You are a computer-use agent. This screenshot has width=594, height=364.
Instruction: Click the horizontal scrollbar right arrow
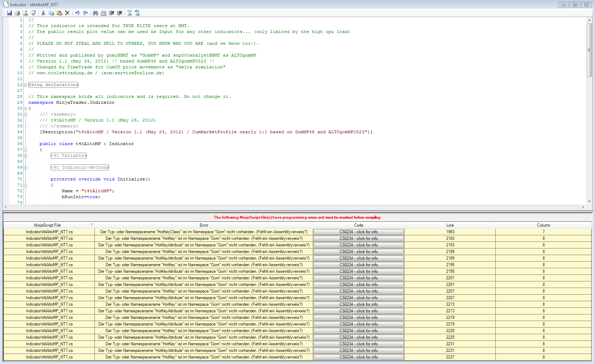583,207
